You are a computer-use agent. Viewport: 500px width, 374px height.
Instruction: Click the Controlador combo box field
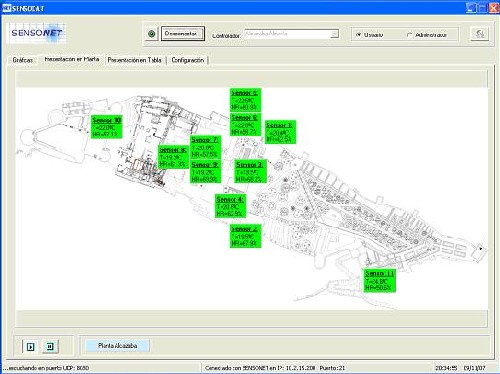291,34
